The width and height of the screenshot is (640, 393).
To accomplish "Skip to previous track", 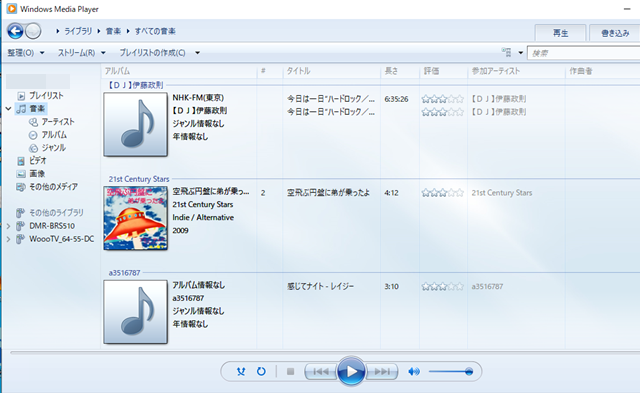I will tap(321, 371).
